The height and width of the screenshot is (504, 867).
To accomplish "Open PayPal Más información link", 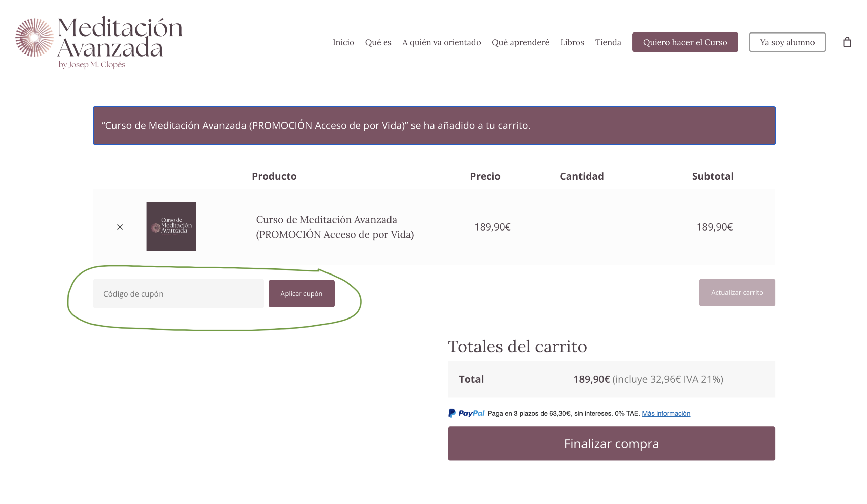I will (666, 413).
